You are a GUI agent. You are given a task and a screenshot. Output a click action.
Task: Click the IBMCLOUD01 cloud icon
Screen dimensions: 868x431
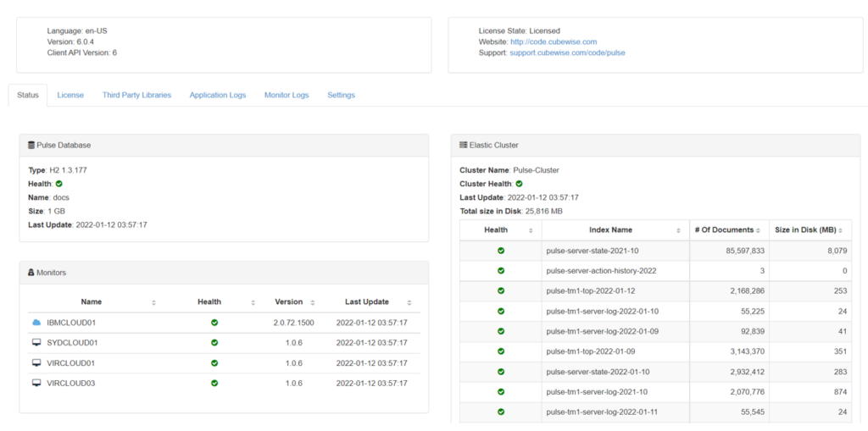36,323
